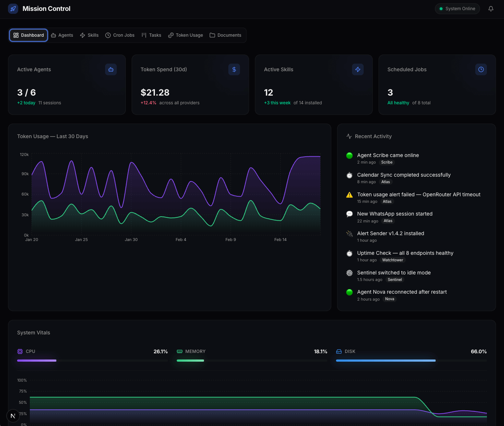
Task: Open the Agents tab
Action: (62, 35)
